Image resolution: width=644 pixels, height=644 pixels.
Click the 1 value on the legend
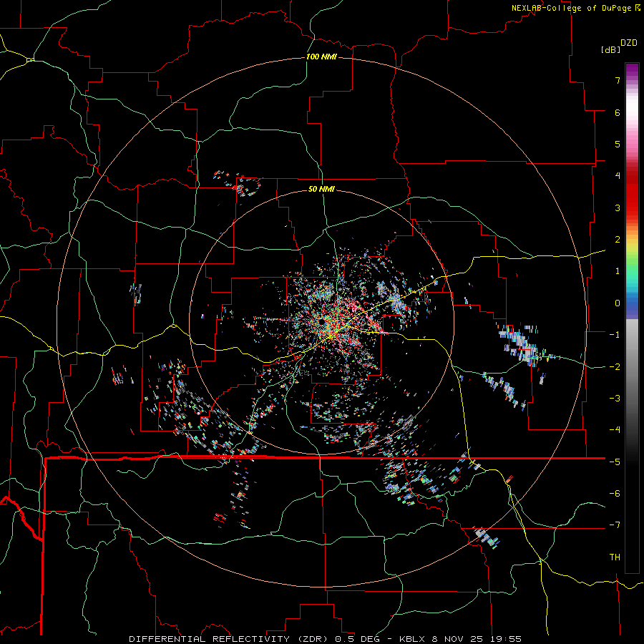coord(618,271)
